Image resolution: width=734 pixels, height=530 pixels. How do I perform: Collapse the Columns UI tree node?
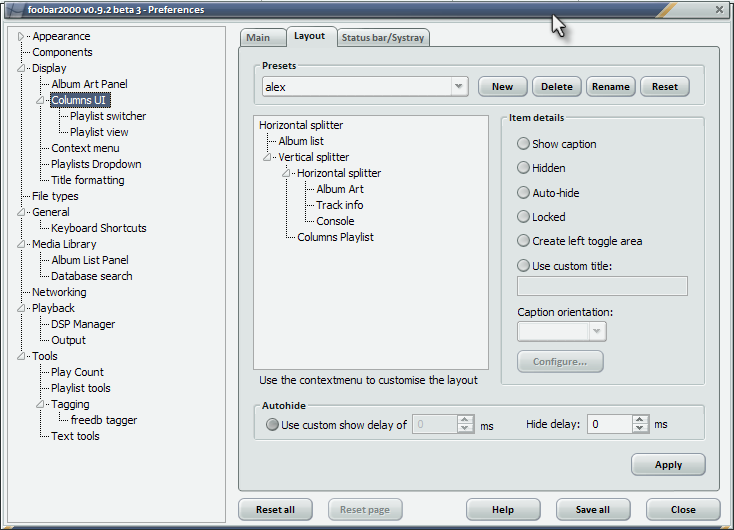click(x=40, y=100)
